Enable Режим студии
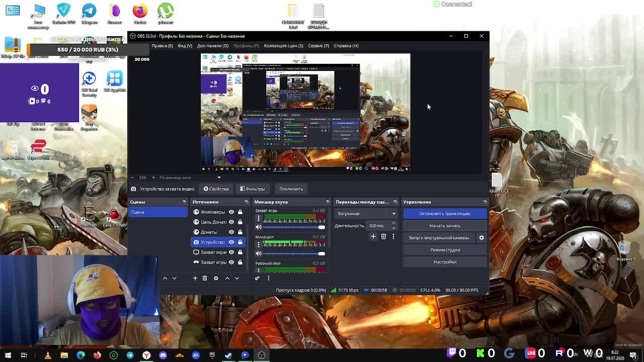Screen dimensions: 644x362 445,250
